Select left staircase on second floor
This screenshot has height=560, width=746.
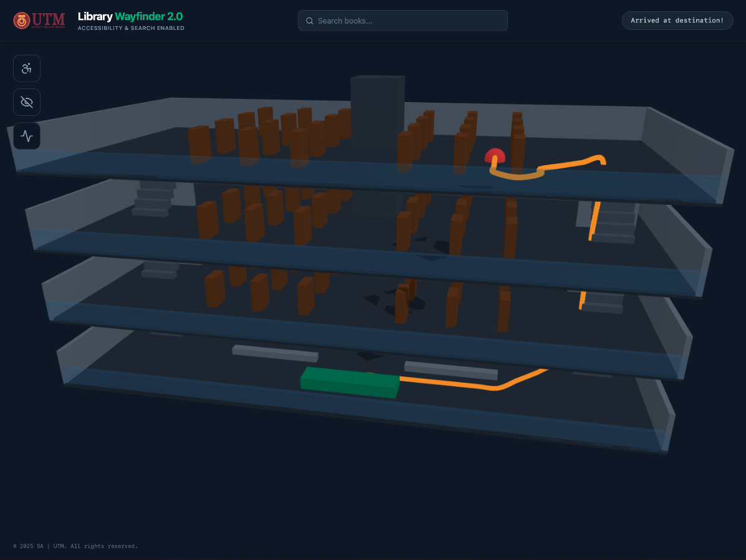click(x=151, y=199)
